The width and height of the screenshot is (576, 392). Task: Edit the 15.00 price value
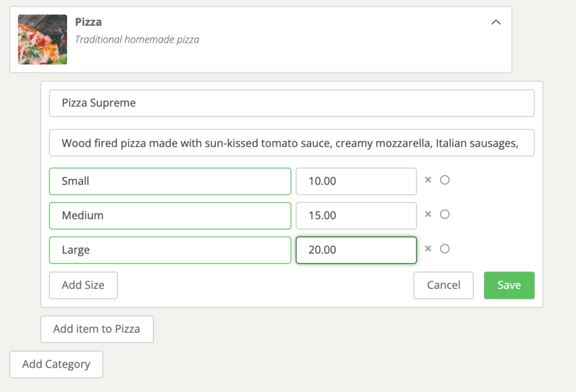pyautogui.click(x=356, y=216)
